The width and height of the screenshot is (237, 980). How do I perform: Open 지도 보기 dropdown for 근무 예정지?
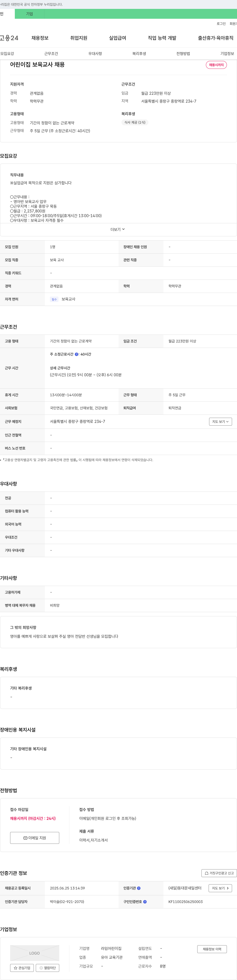click(x=220, y=421)
